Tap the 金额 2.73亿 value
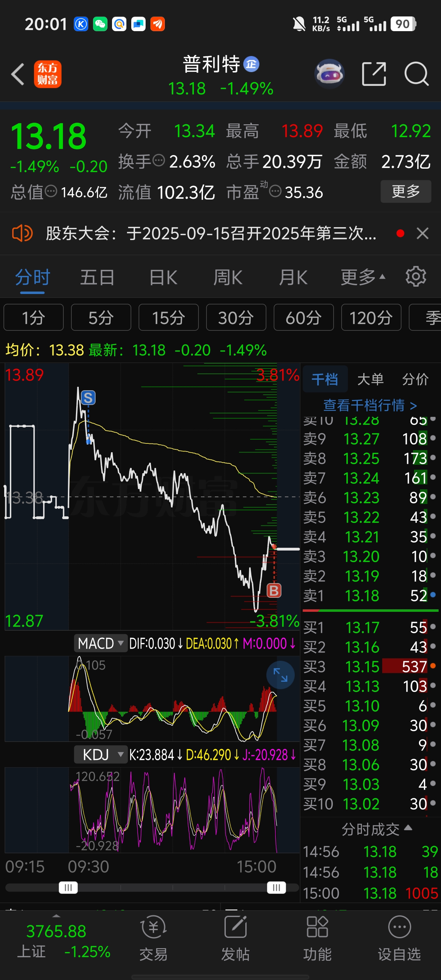Screen dimensions: 441x980 (406, 161)
